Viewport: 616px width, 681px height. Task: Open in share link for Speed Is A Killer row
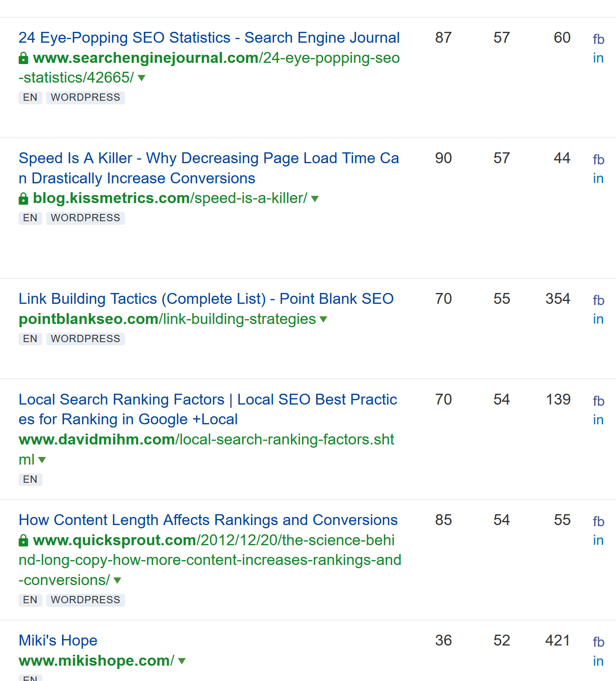(598, 179)
